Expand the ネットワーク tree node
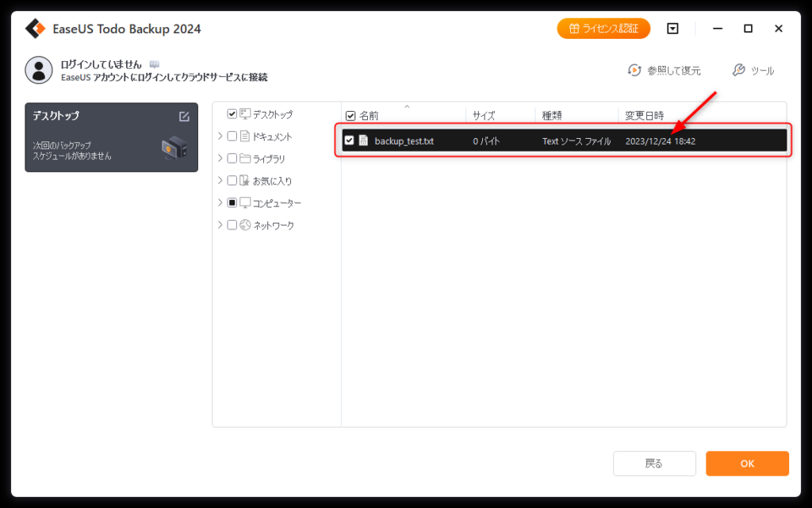This screenshot has height=508, width=812. click(x=220, y=225)
